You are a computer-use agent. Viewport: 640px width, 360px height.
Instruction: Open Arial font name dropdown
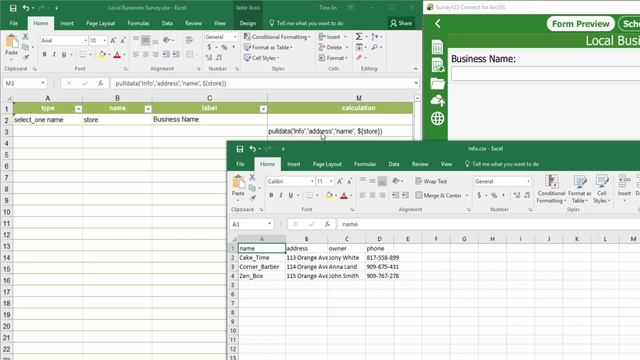pyautogui.click(x=85, y=40)
